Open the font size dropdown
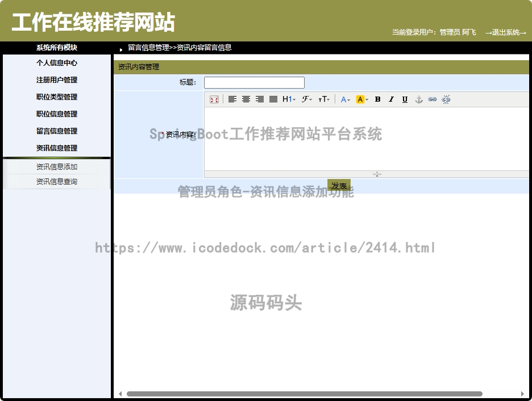This screenshot has height=401, width=532. [x=324, y=99]
